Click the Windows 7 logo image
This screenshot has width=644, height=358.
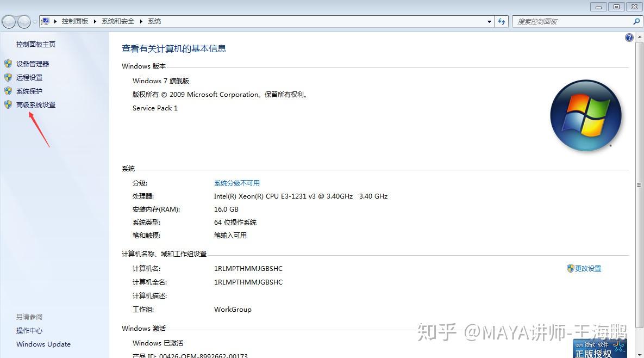click(x=586, y=115)
